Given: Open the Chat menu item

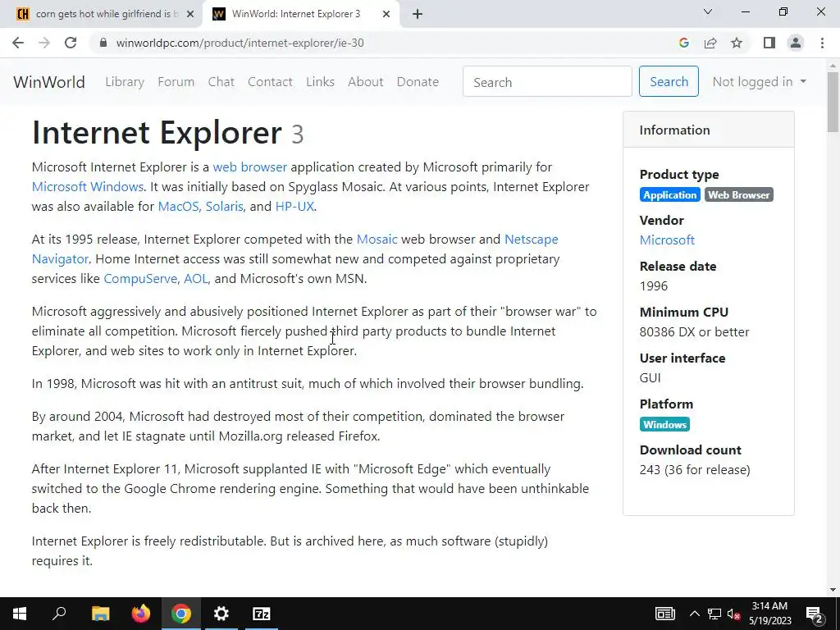Looking at the screenshot, I should [221, 82].
